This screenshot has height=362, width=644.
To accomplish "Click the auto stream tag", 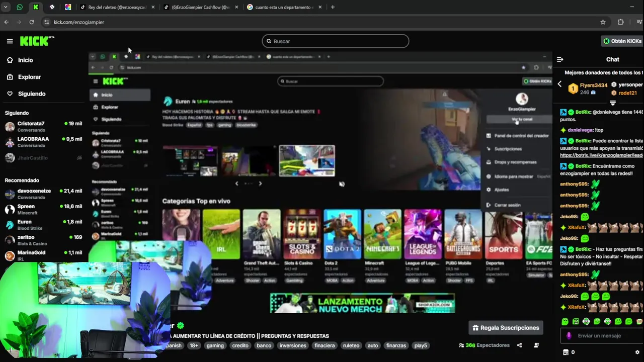I will (373, 346).
